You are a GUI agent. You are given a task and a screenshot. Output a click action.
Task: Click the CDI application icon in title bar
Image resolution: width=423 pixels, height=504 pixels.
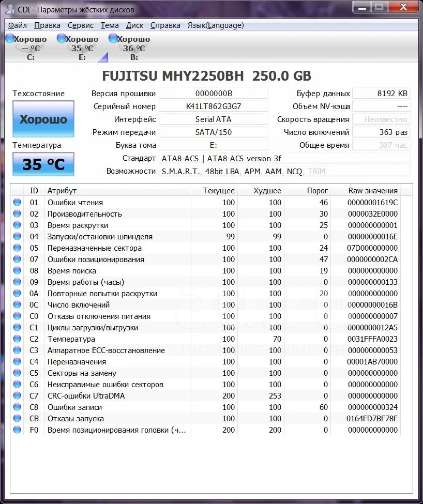click(x=10, y=9)
